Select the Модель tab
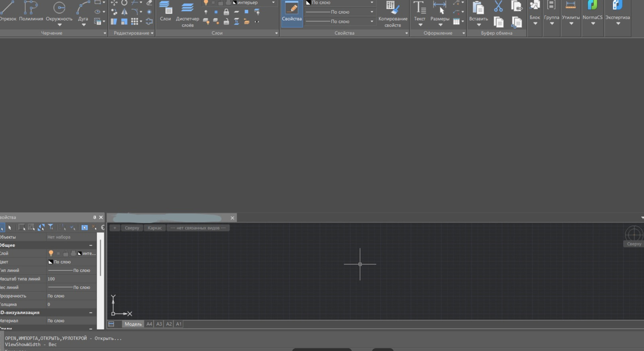Screen dimensions: 644x351 tap(133, 324)
